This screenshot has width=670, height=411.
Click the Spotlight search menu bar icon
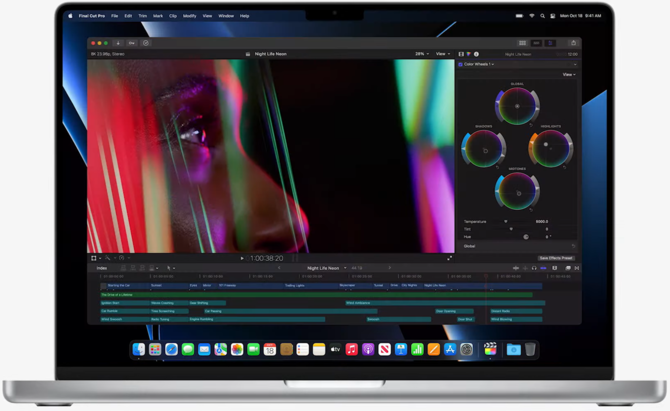click(542, 16)
